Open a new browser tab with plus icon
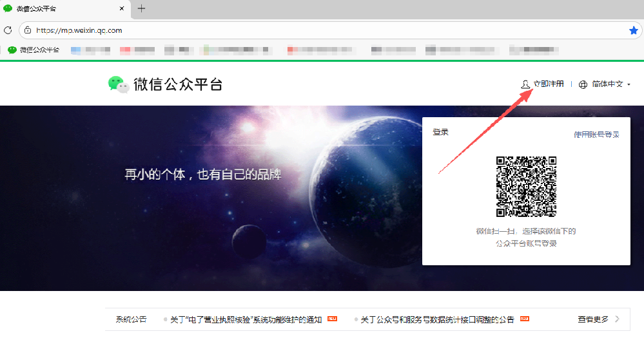 [142, 8]
